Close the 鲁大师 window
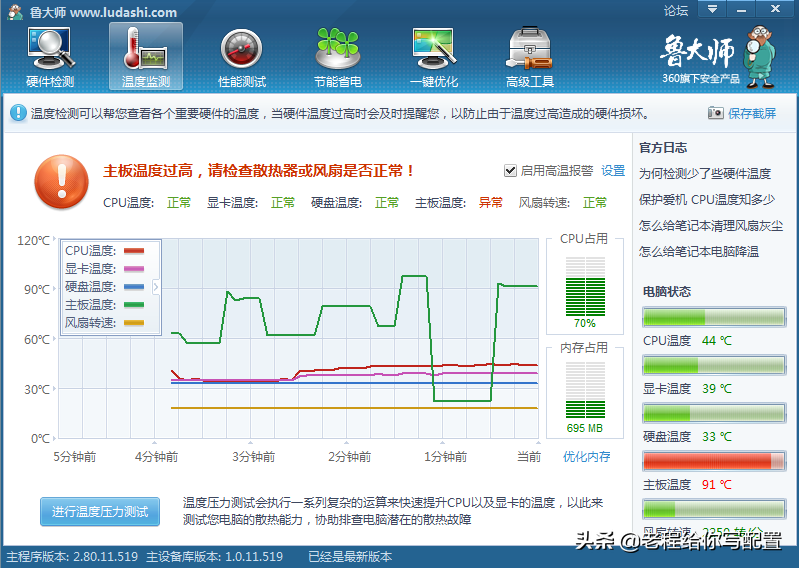This screenshot has width=799, height=568. pyautogui.click(x=775, y=9)
